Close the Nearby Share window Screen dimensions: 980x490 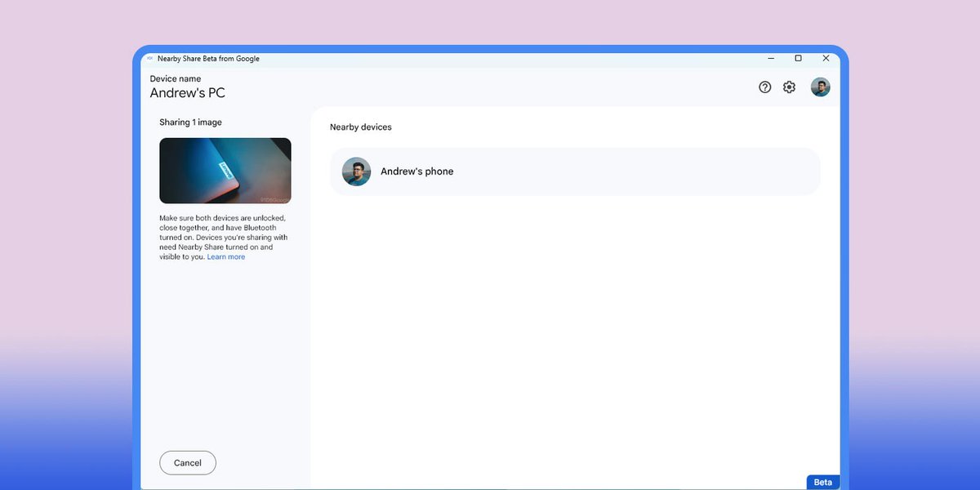pyautogui.click(x=826, y=58)
